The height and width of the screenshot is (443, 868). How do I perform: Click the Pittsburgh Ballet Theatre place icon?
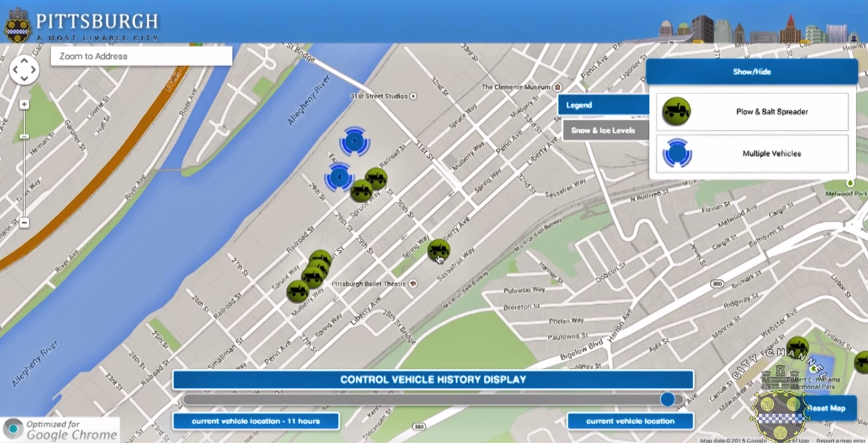412,284
